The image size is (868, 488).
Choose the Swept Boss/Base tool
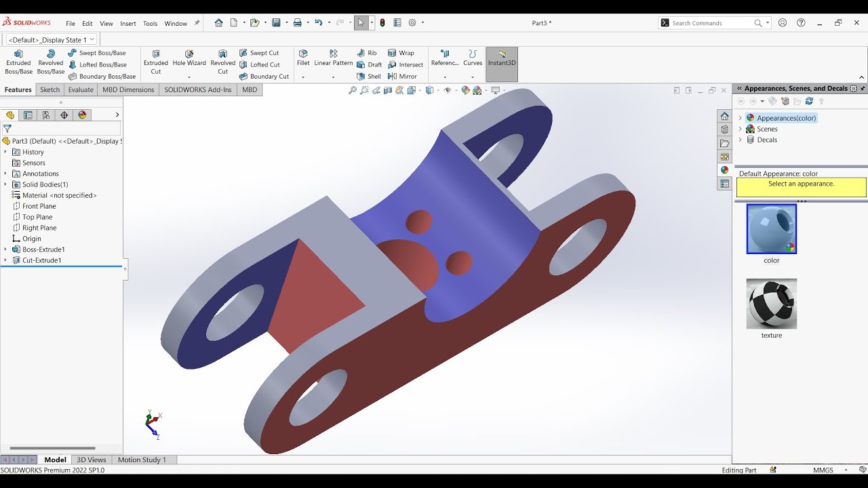(97, 53)
